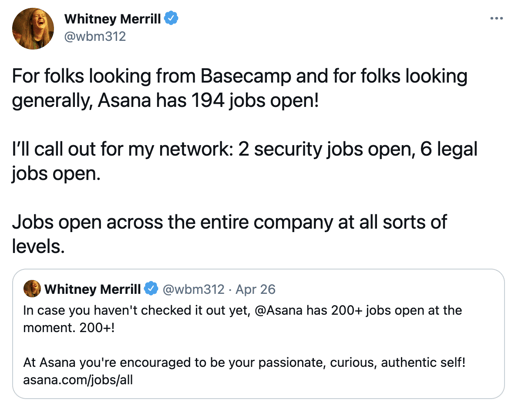Image resolution: width=518 pixels, height=406 pixels.
Task: Click the blue verified badge beside the top name
Action: point(171,18)
